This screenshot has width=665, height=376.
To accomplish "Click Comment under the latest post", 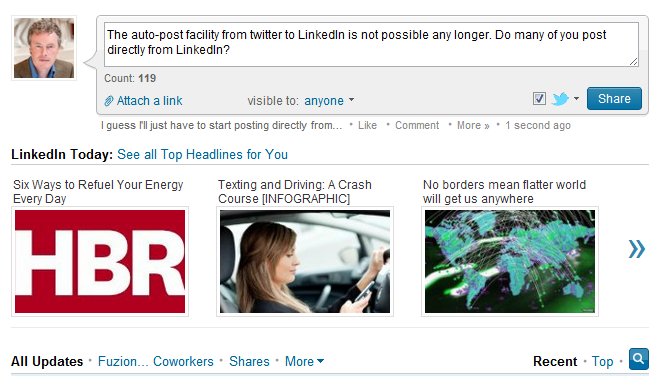I will coord(417,125).
